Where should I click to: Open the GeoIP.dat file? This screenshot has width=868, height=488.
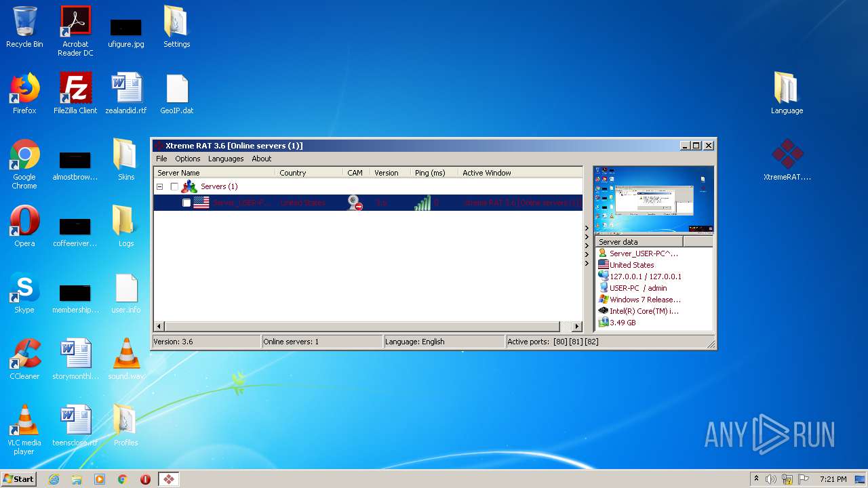click(x=177, y=94)
